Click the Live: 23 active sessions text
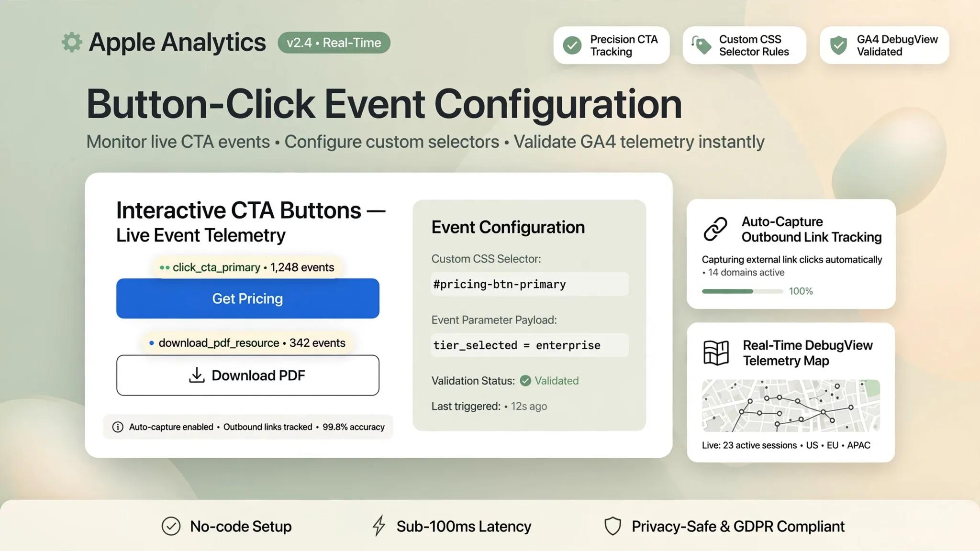 pyautogui.click(x=749, y=445)
